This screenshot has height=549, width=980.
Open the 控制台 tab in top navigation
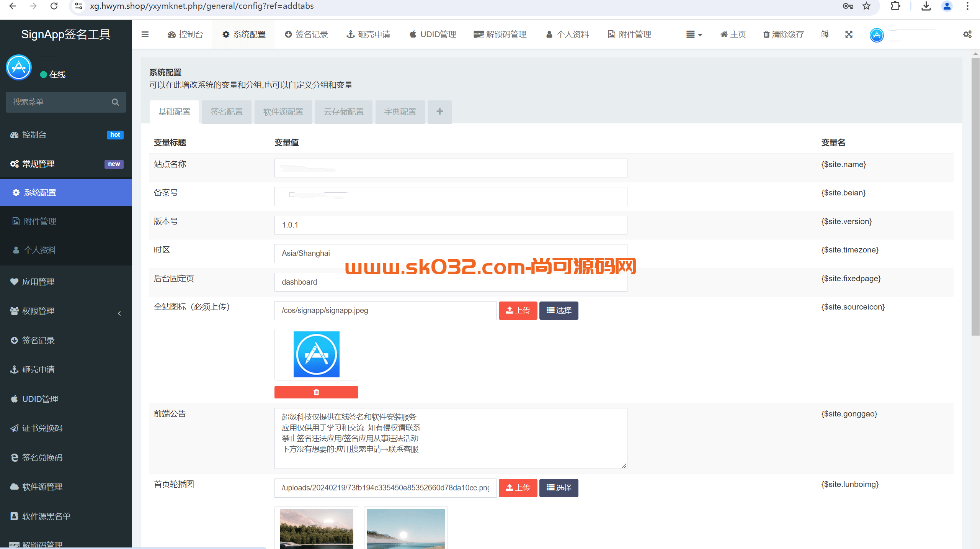point(185,34)
